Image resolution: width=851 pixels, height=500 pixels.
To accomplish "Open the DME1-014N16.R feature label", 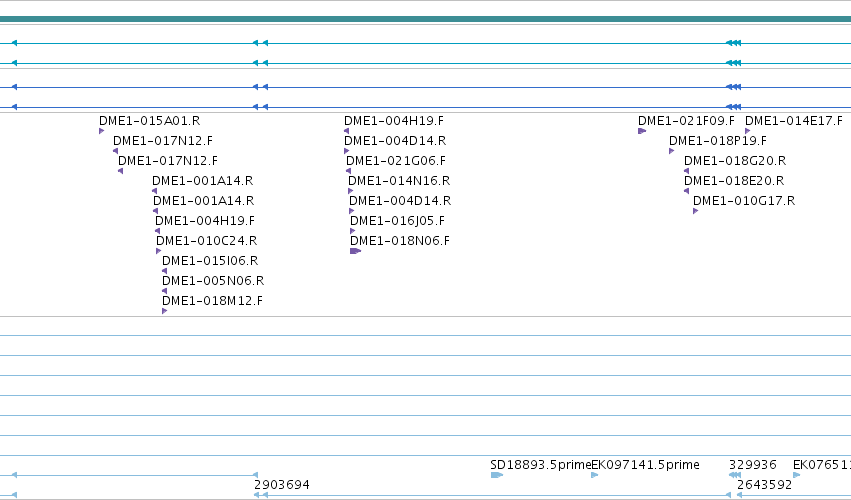I will [399, 181].
